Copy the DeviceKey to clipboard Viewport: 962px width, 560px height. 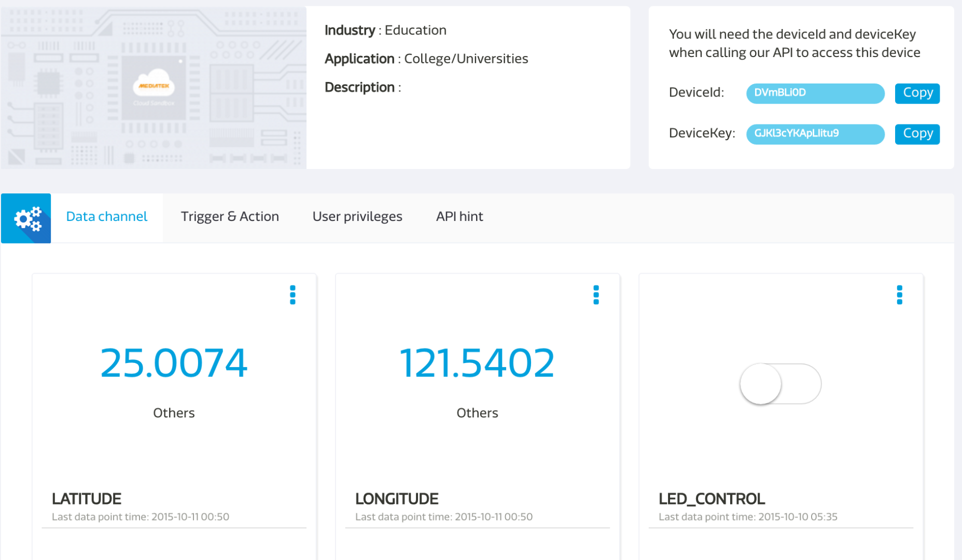click(917, 133)
